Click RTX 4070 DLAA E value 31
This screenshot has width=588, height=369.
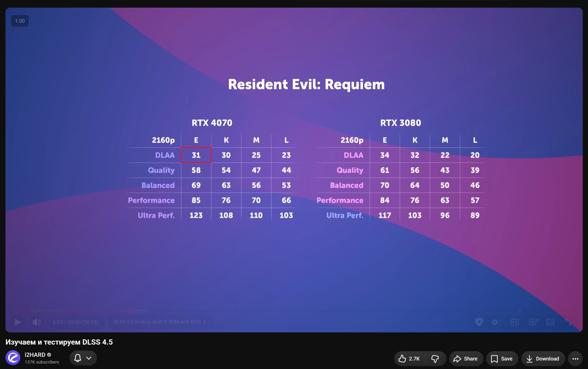[196, 155]
